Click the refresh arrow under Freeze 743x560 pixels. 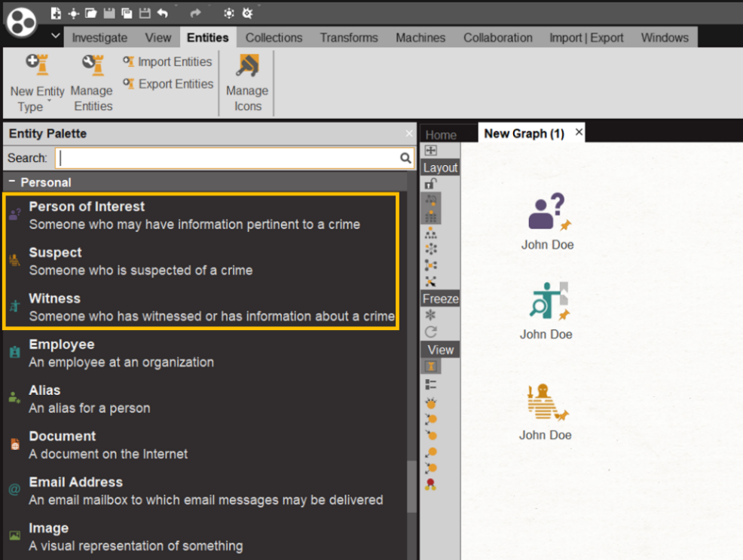coord(431,332)
